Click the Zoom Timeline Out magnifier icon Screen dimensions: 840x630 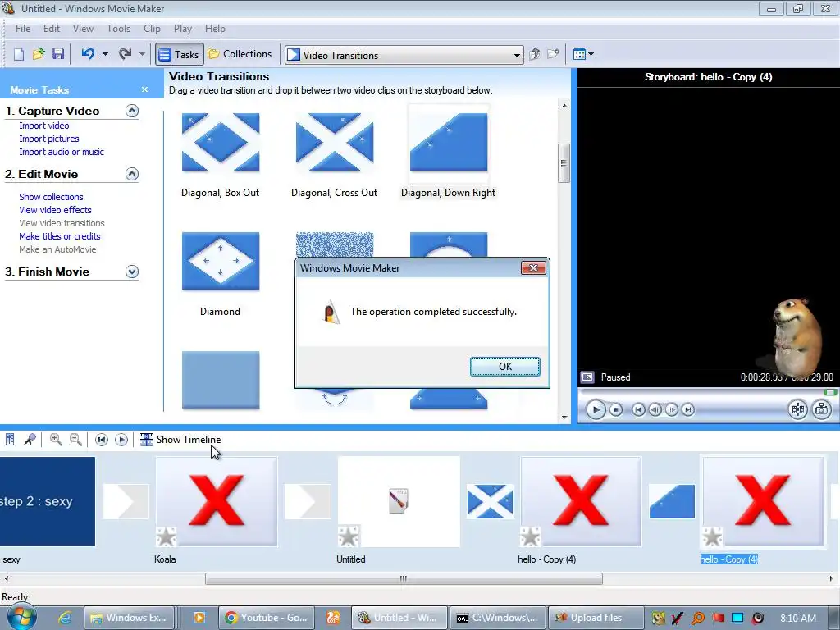point(75,440)
